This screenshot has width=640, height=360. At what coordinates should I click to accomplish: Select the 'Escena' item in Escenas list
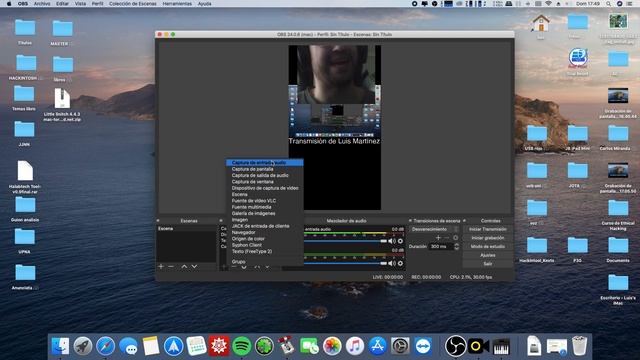point(187,229)
